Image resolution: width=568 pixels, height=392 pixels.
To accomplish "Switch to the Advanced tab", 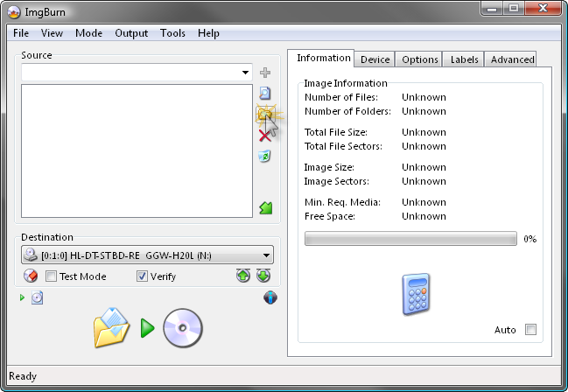I will coord(512,59).
